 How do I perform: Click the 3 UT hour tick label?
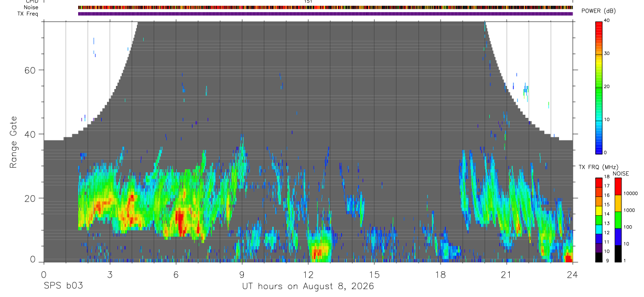(x=110, y=274)
